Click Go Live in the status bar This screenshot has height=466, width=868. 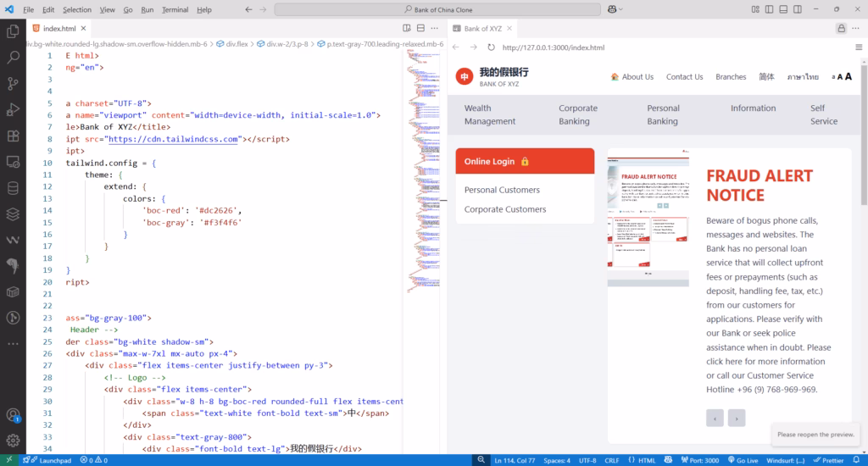point(743,460)
